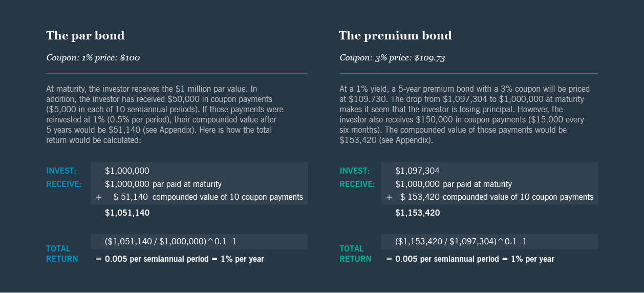Click the premium bond INVEST label

coord(354,171)
